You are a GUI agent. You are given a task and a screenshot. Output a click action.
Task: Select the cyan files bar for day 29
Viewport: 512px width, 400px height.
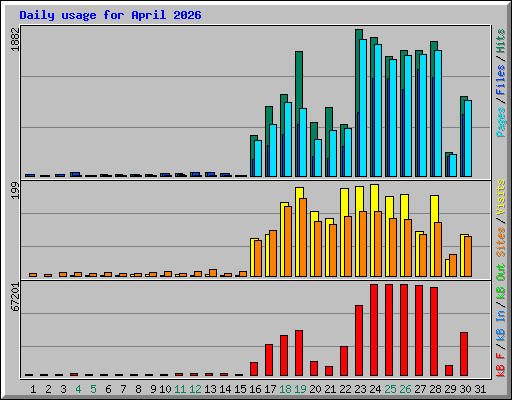pos(453,165)
